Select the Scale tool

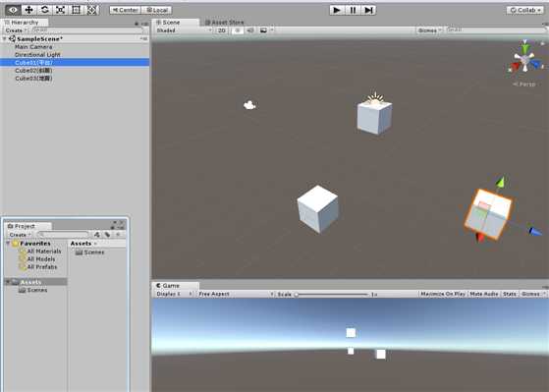coord(60,10)
